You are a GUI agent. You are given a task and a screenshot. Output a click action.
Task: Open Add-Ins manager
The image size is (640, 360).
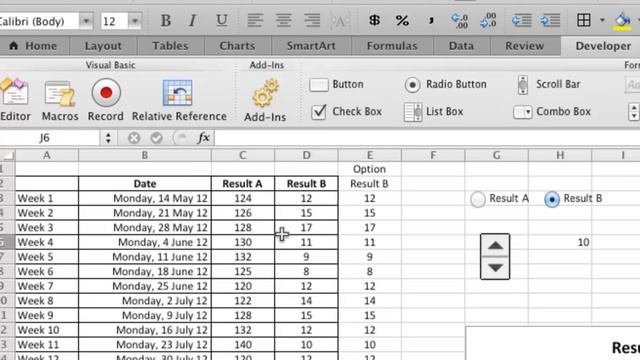coord(265,101)
